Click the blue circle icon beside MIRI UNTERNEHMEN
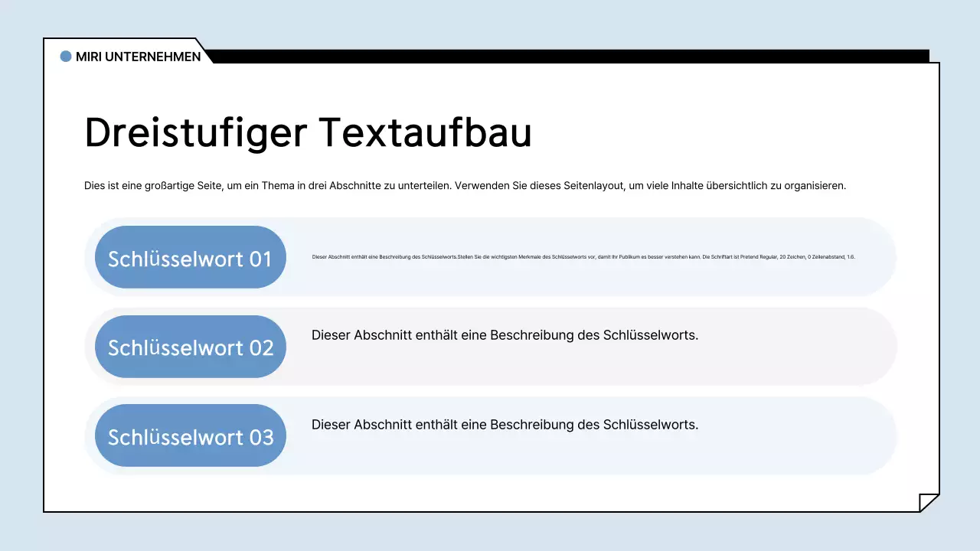The image size is (980, 551). click(66, 56)
